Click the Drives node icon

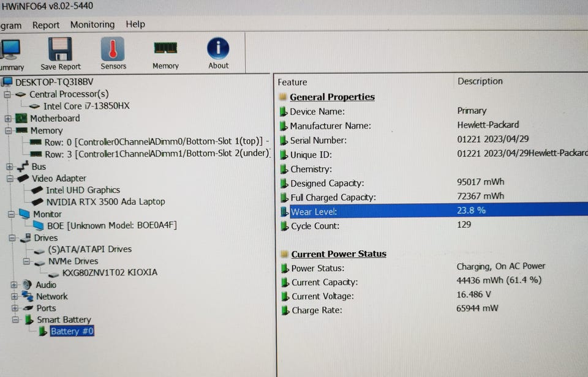point(26,237)
